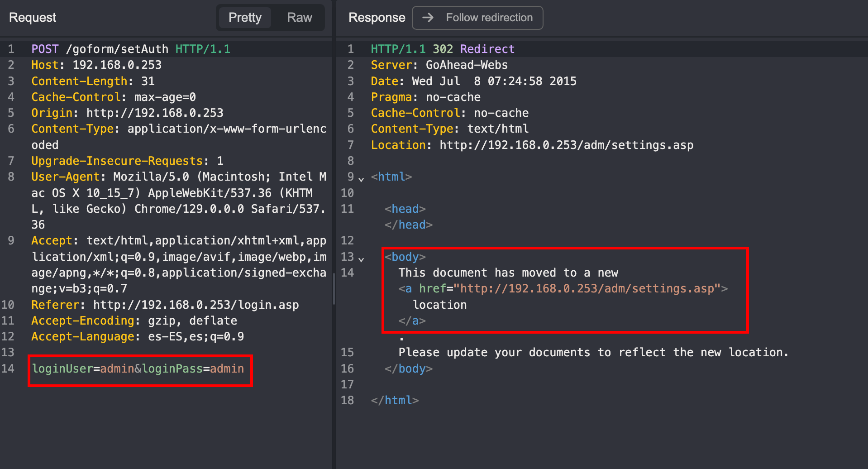Screen dimensions: 868x469
Task: Click the Location header value in response
Action: coord(566,145)
